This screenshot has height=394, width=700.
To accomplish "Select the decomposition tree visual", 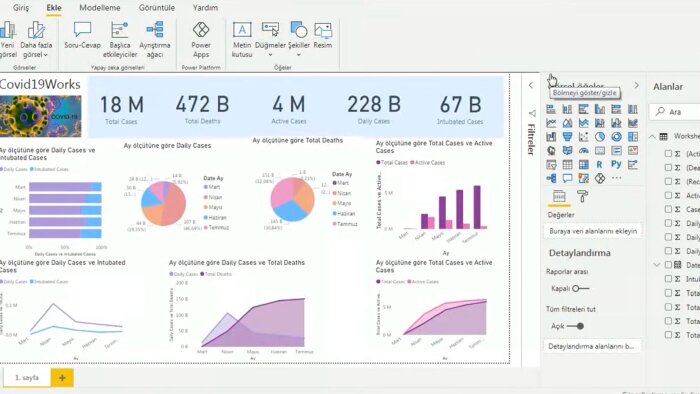I will pyautogui.click(x=551, y=178).
